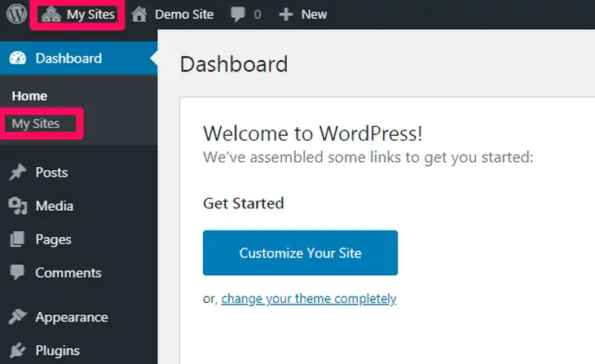595x364 pixels.
Task: Open the comments bubble icon
Action: point(238,14)
